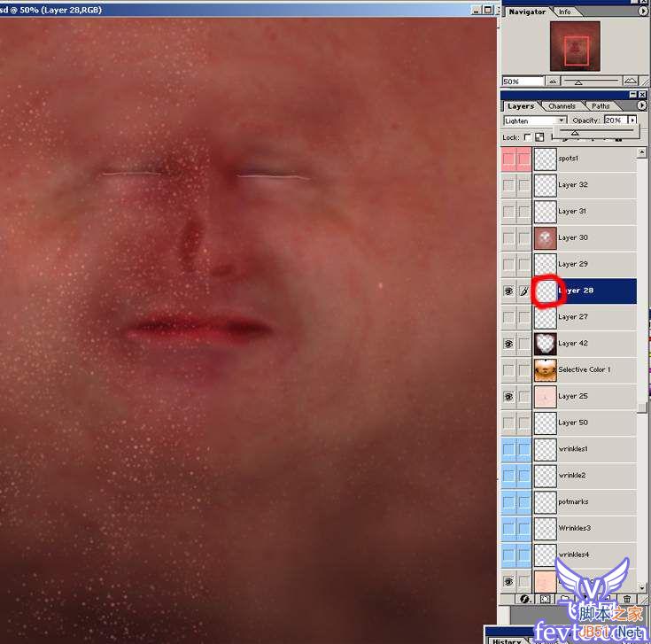Screen dimensions: 651x644
Task: Toggle link box on wrinkle2 layer
Action: 524,476
